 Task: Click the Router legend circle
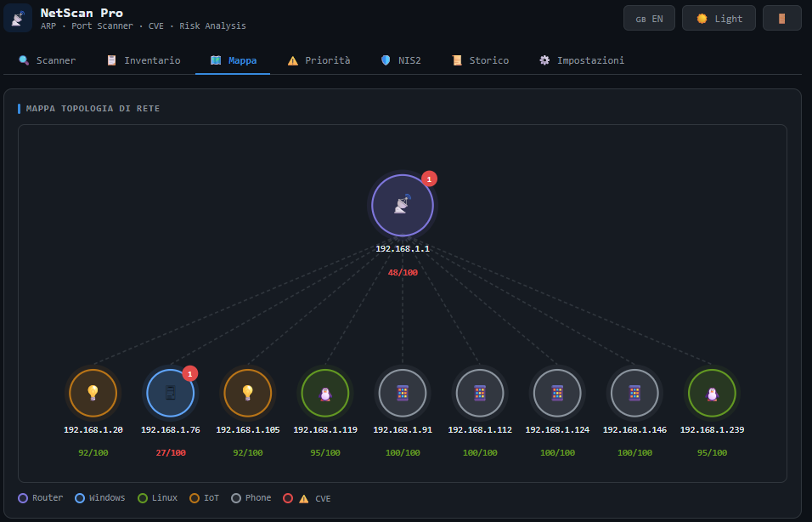[23, 498]
